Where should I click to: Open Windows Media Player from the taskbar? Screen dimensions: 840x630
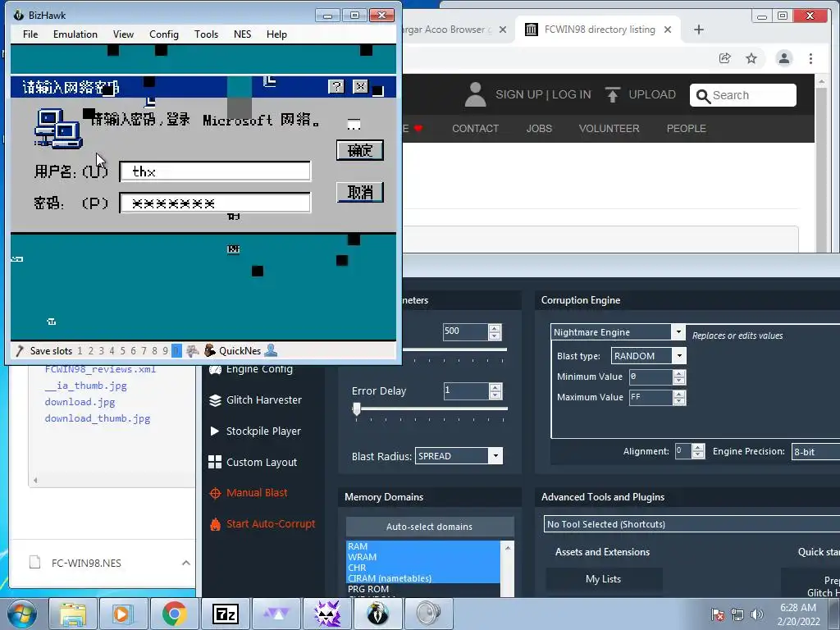tap(123, 614)
